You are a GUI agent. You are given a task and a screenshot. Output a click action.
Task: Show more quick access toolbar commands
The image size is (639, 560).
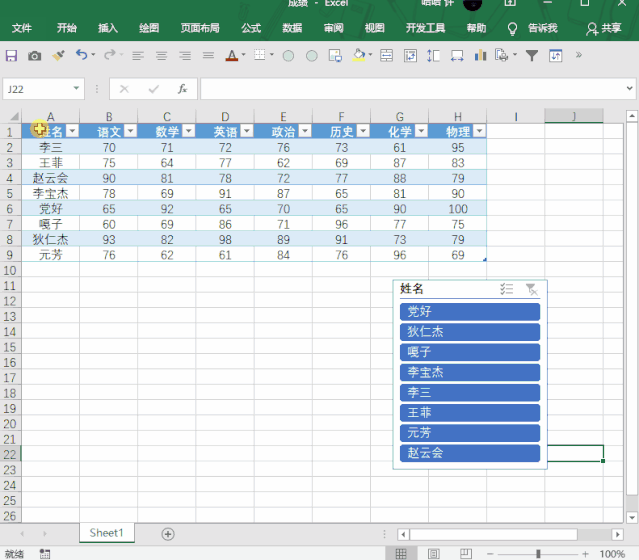click(x=579, y=55)
